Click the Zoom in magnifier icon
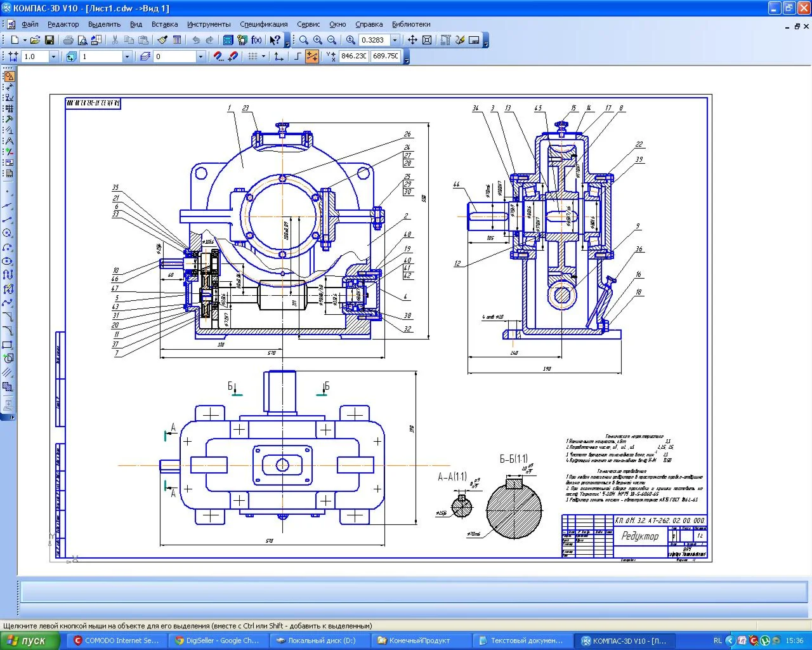Image resolution: width=812 pixels, height=650 pixels. tap(318, 40)
